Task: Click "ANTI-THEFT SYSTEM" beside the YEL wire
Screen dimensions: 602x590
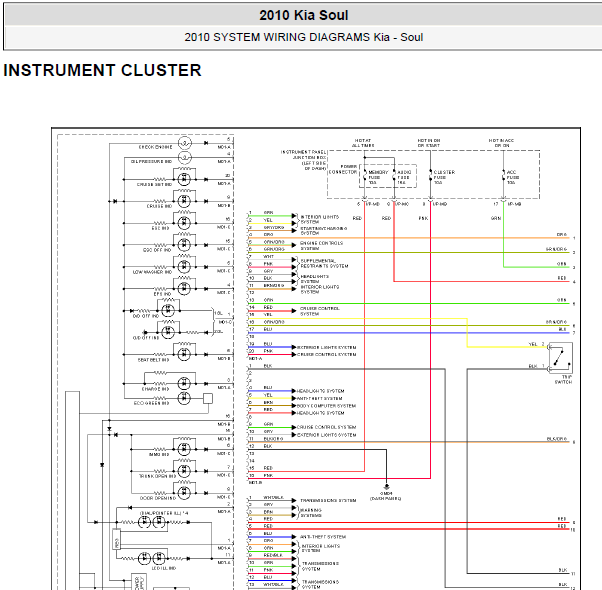Action: 319,398
